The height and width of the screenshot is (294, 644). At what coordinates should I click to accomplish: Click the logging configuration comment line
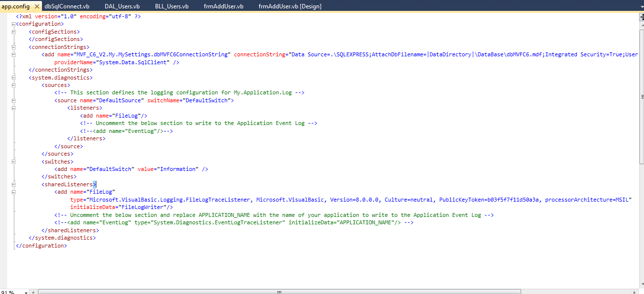click(x=179, y=92)
